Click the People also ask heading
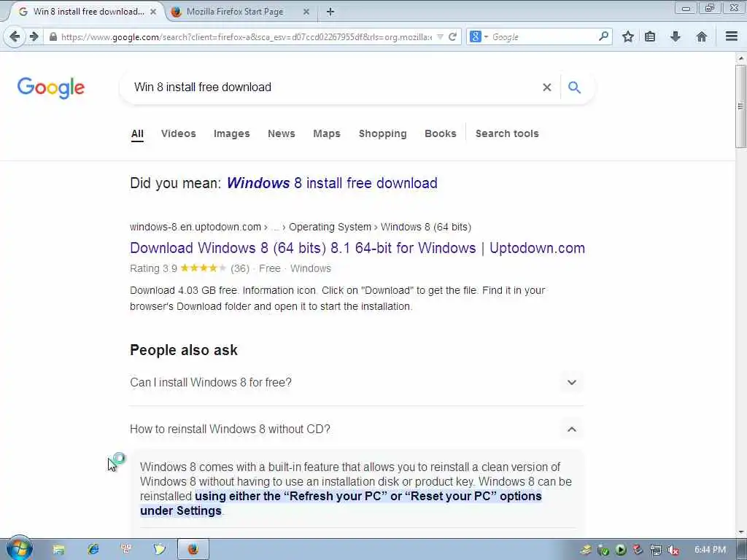 click(183, 350)
